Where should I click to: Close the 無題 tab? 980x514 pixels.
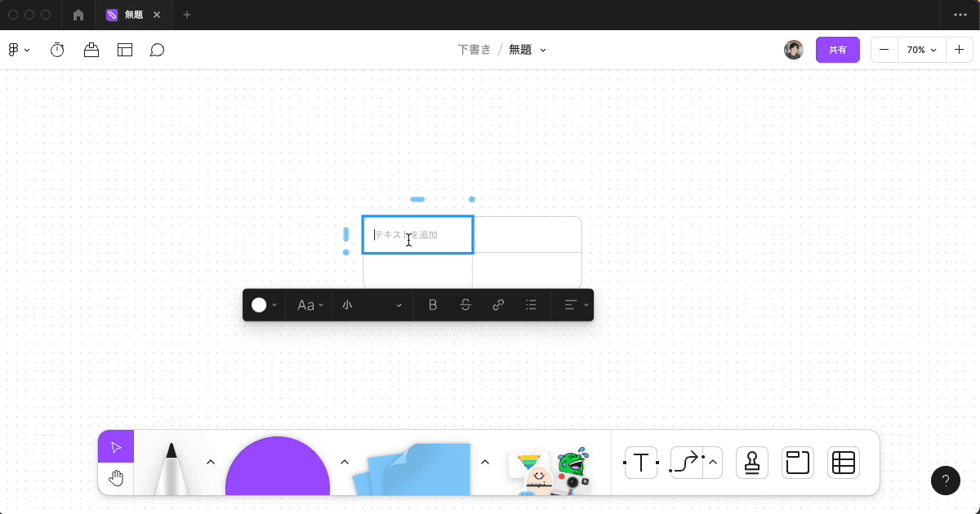click(157, 15)
